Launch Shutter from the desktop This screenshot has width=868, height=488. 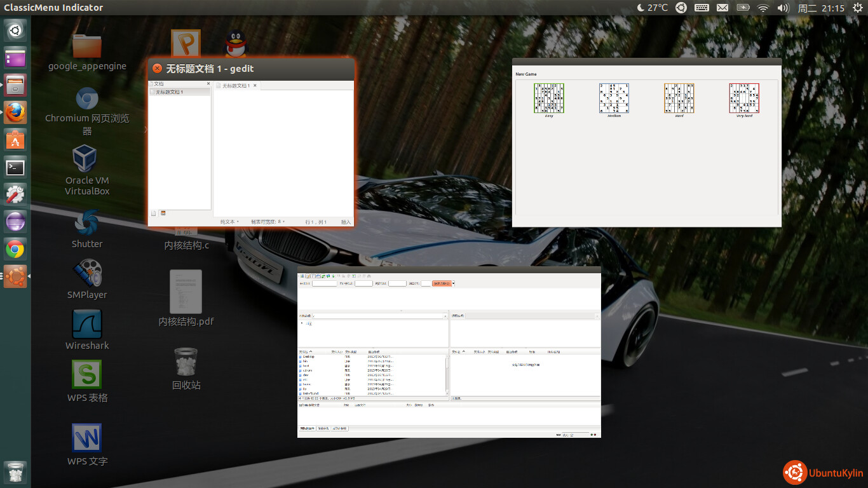[87, 229]
